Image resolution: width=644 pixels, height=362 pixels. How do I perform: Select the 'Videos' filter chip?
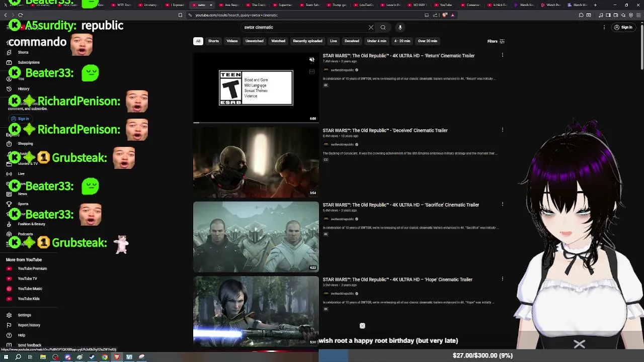[232, 41]
